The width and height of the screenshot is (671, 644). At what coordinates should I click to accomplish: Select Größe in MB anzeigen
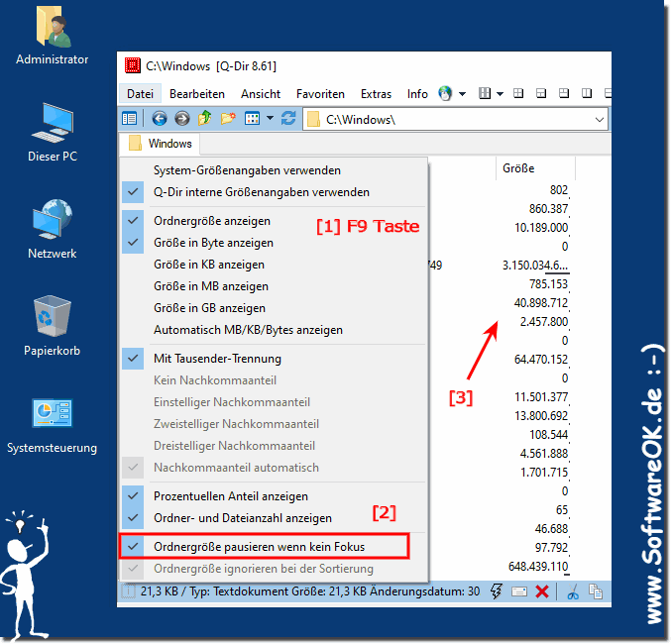[x=274, y=286]
